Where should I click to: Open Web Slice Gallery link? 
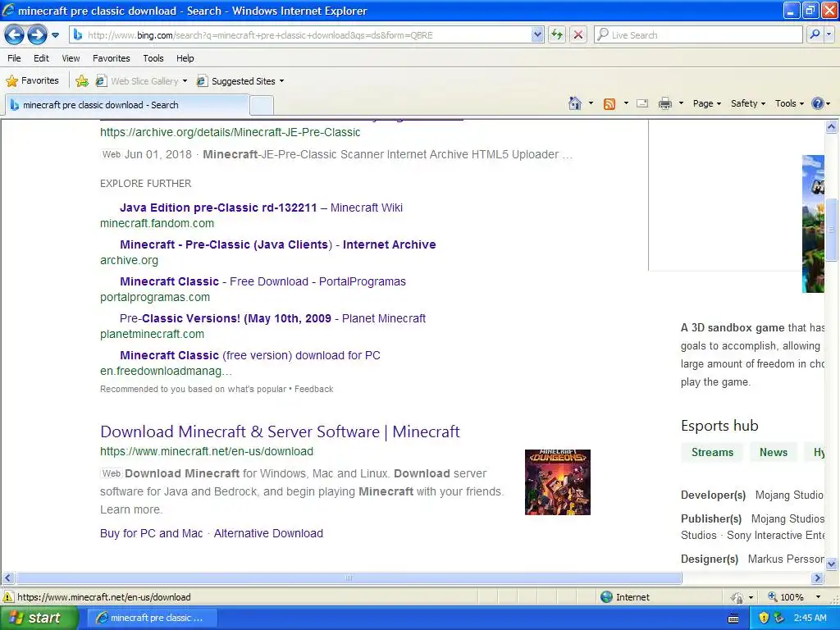(x=137, y=81)
